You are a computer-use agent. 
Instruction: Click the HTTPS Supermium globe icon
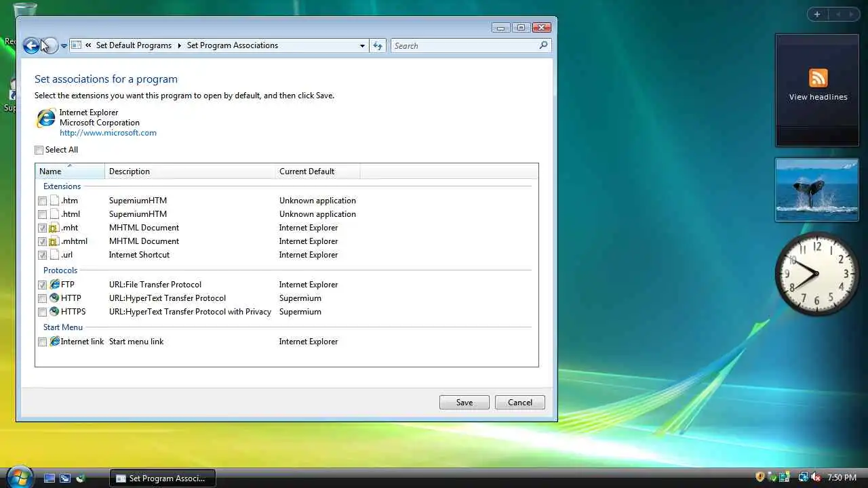click(x=54, y=312)
